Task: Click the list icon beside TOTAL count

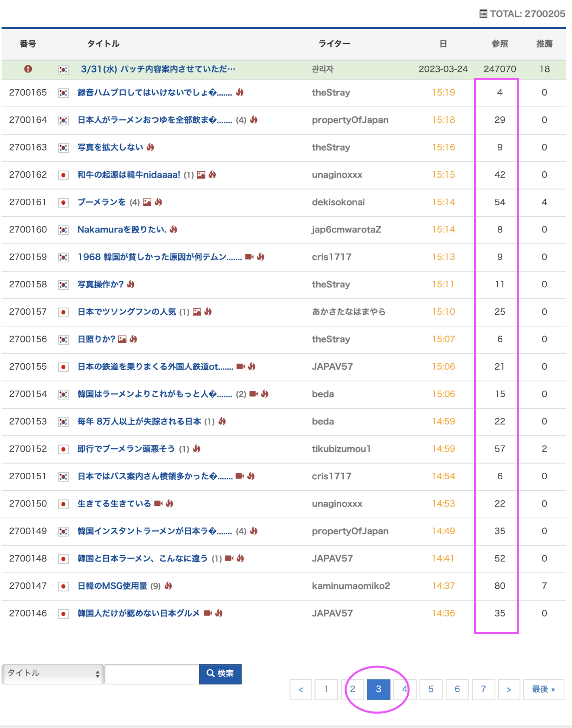Action: coord(483,14)
